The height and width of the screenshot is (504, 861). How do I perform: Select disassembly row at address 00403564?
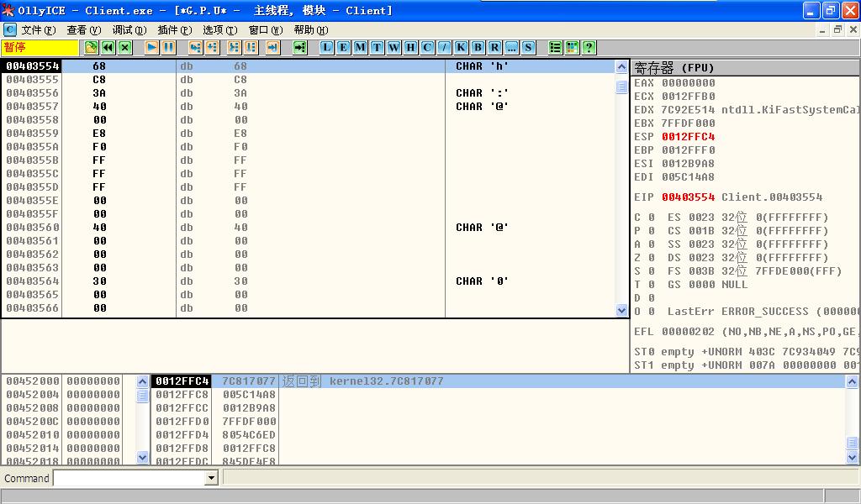pos(308,281)
